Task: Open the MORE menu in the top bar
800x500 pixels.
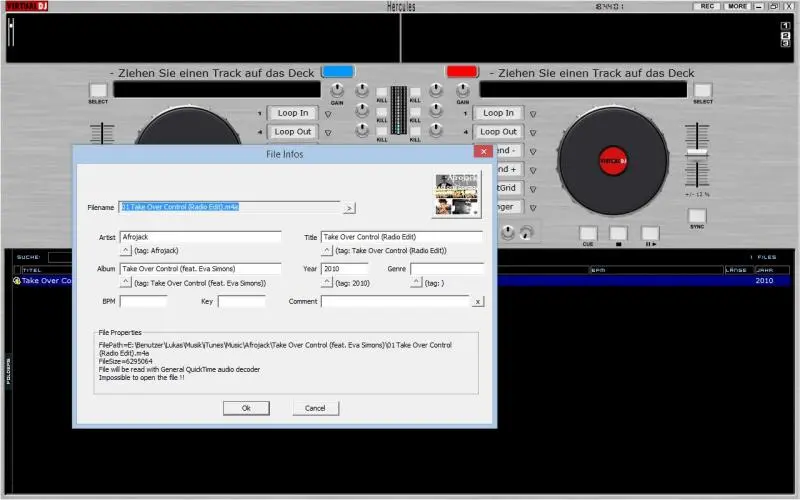Action: [738, 6]
